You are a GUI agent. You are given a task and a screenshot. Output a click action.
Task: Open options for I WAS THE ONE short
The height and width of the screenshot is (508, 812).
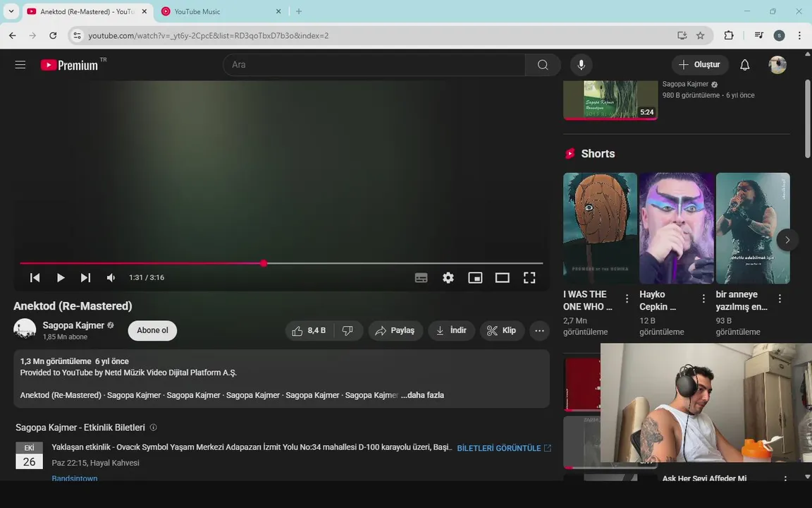pyautogui.click(x=627, y=298)
